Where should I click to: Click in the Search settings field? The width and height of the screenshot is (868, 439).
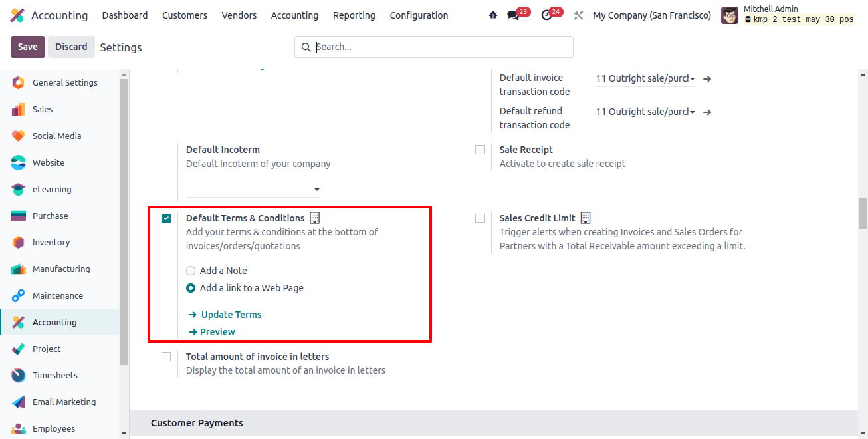pyautogui.click(x=434, y=47)
